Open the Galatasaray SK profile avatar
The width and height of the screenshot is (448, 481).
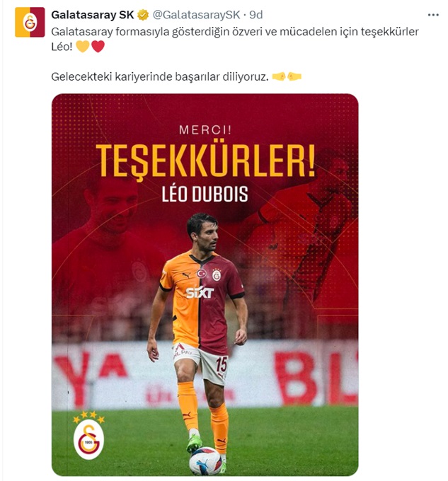point(30,23)
